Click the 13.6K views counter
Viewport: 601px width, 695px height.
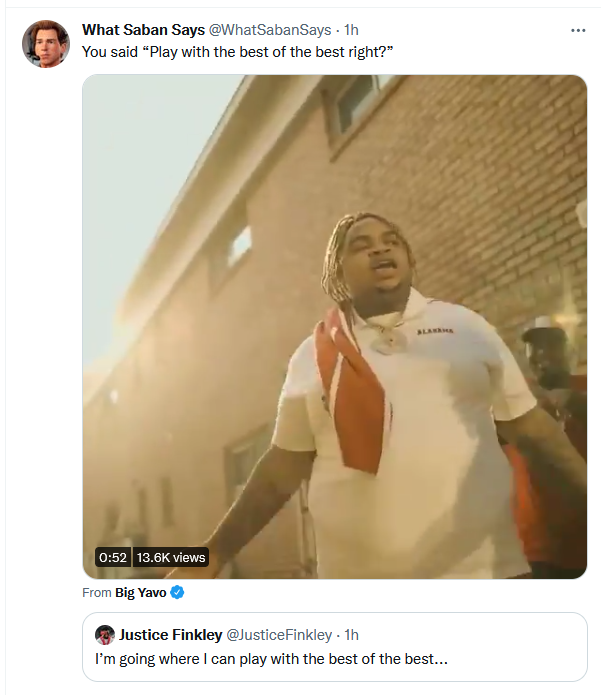coord(171,557)
